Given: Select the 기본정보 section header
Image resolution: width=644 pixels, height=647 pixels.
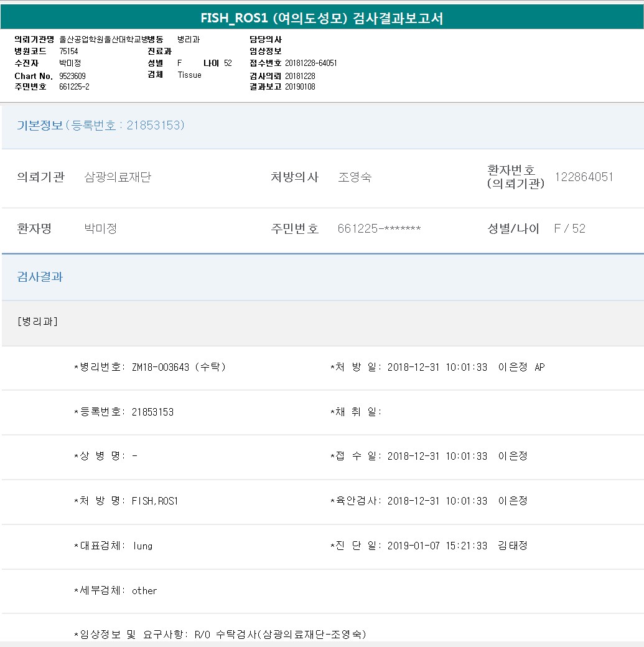Looking at the screenshot, I should pyautogui.click(x=101, y=126).
